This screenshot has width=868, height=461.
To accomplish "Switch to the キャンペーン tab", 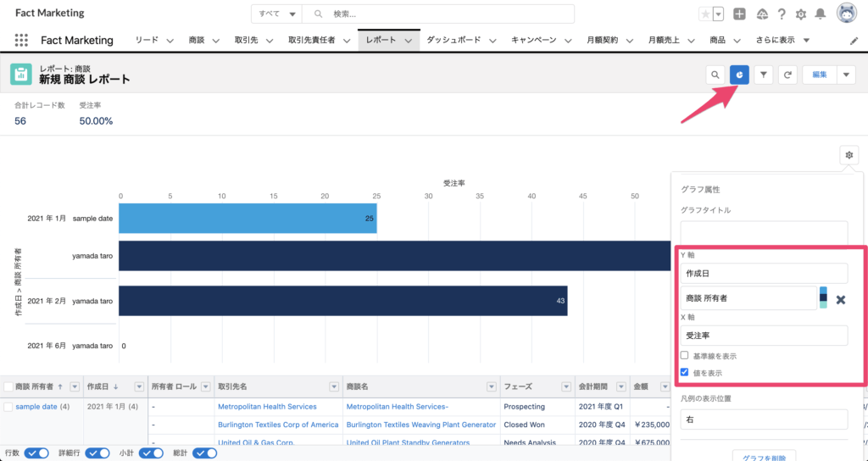I will pyautogui.click(x=533, y=41).
